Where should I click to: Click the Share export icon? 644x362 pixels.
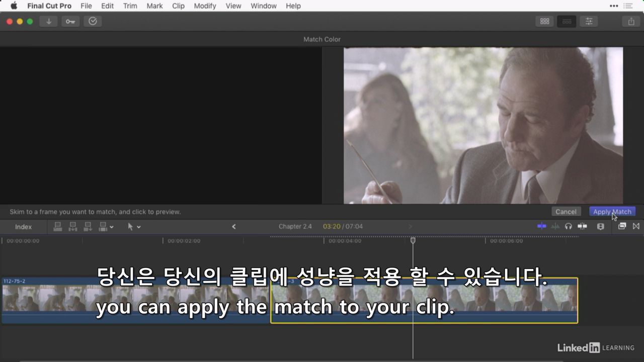pyautogui.click(x=631, y=21)
